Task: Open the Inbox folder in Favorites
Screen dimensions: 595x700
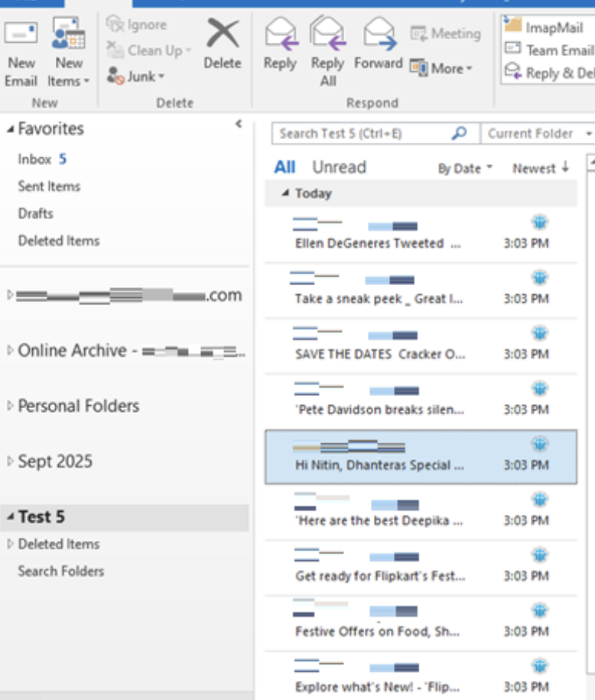Action: coord(34,160)
